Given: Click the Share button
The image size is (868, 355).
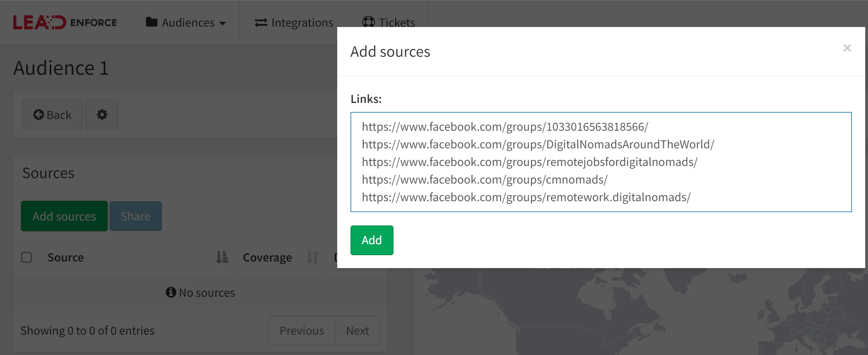Looking at the screenshot, I should (135, 216).
